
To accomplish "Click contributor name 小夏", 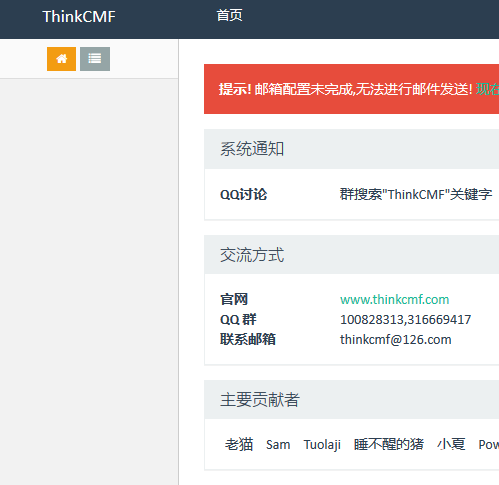I will pyautogui.click(x=451, y=444).
